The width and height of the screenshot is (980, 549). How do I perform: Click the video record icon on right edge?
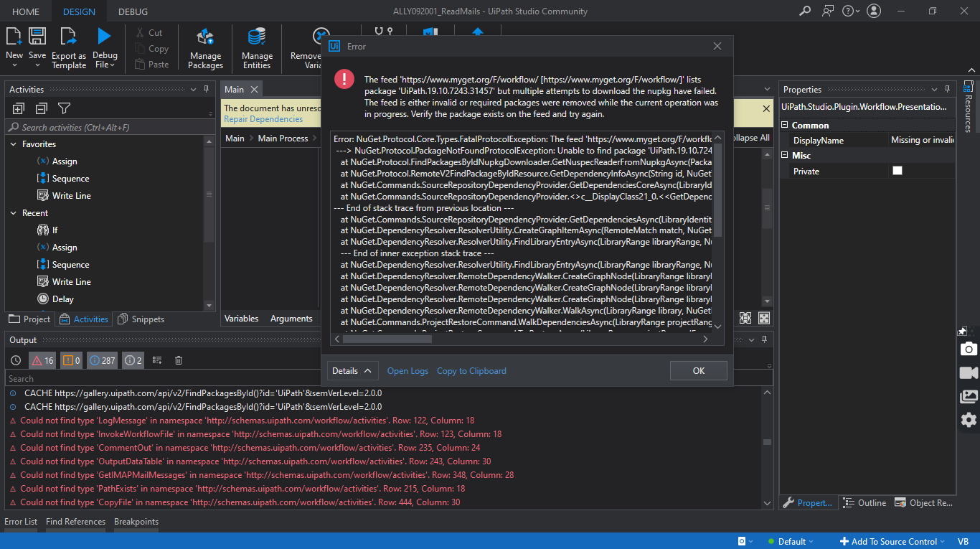969,372
